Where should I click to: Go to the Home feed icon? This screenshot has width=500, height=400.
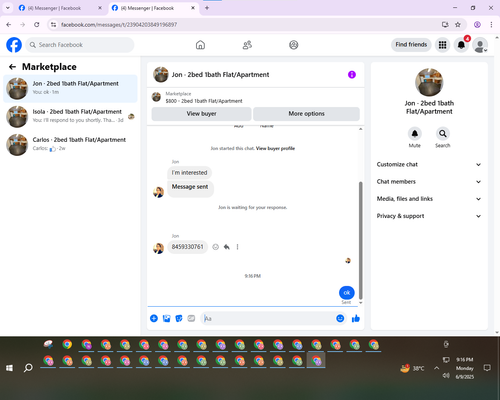[x=200, y=45]
